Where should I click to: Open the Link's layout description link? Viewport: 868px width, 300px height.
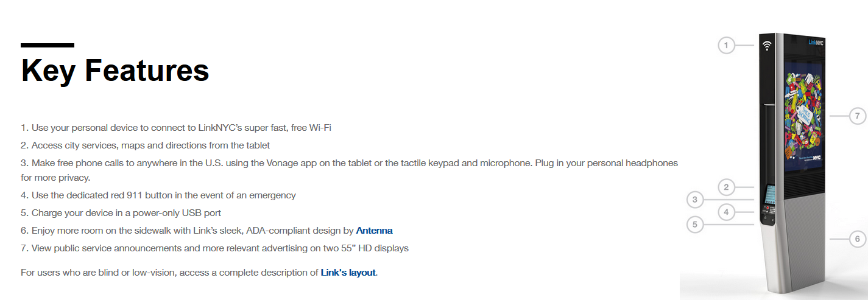pos(348,273)
